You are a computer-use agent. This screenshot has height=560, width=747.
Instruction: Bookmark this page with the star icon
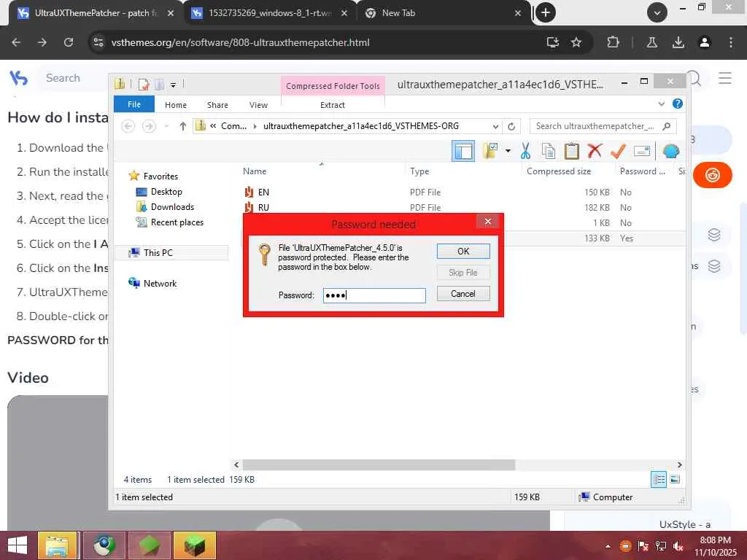576,42
